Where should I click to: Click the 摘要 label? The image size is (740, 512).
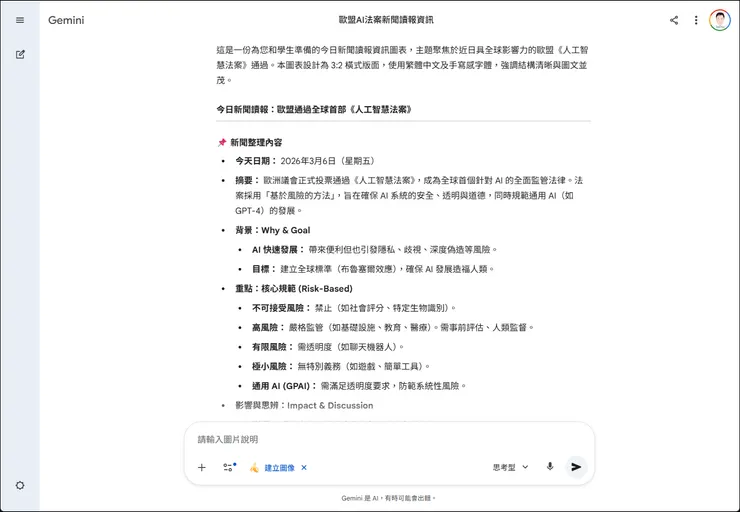[x=247, y=180]
